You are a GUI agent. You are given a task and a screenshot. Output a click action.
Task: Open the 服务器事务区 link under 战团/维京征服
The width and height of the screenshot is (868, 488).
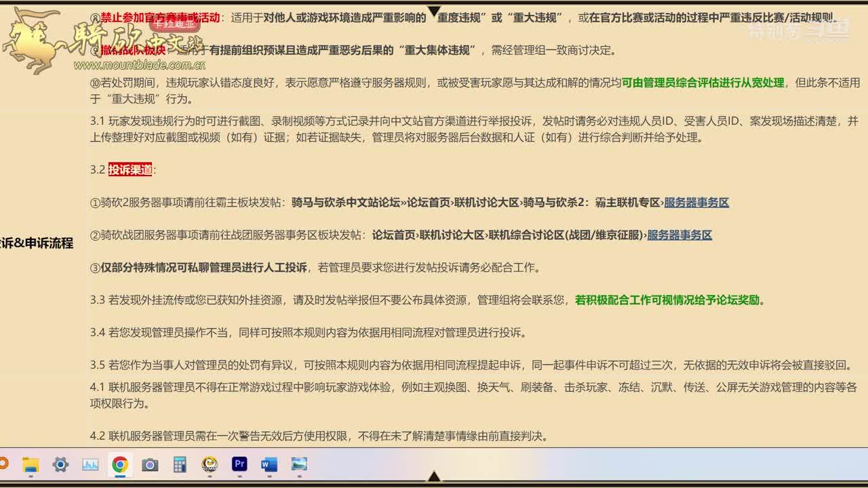[x=679, y=235]
